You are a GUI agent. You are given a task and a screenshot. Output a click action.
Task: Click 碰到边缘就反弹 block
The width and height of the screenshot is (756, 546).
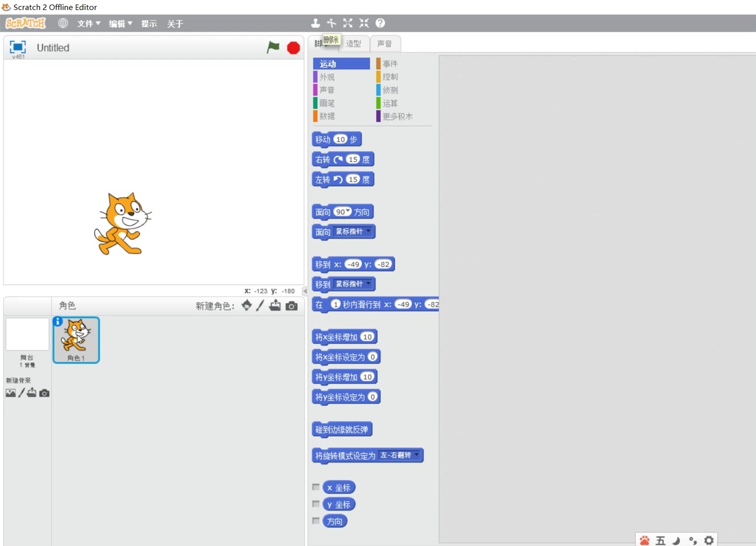pos(343,430)
